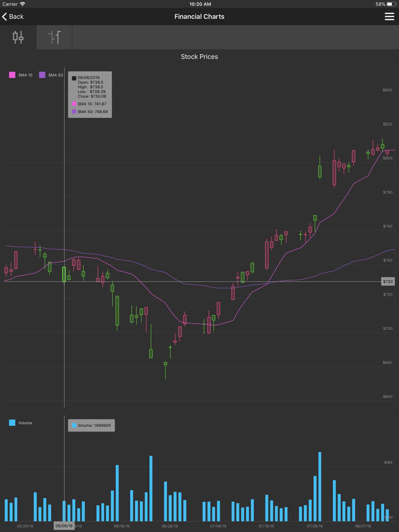
Task: Tap the 10:20 AM clock in status bar
Action: pyautogui.click(x=200, y=4)
